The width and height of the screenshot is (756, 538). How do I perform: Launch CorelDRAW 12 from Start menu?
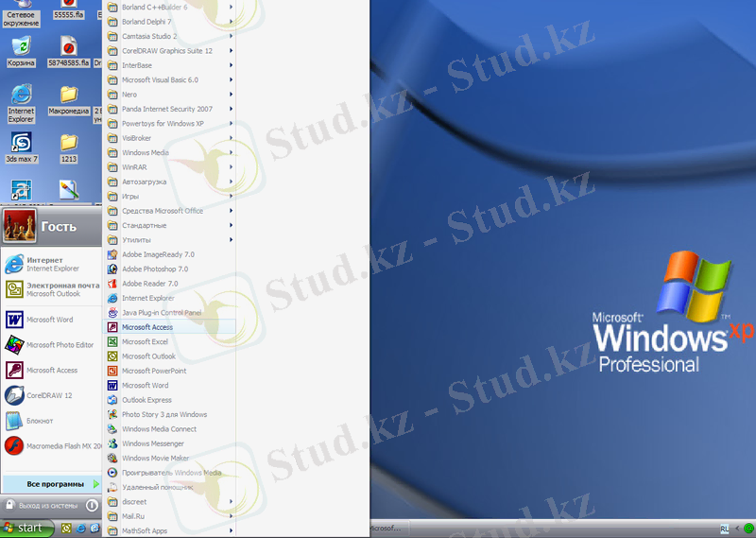[52, 395]
